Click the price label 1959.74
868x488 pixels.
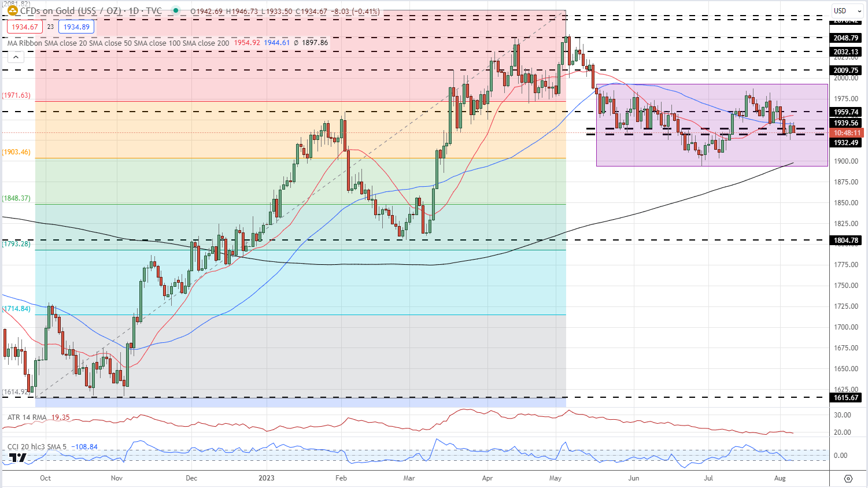coord(845,112)
